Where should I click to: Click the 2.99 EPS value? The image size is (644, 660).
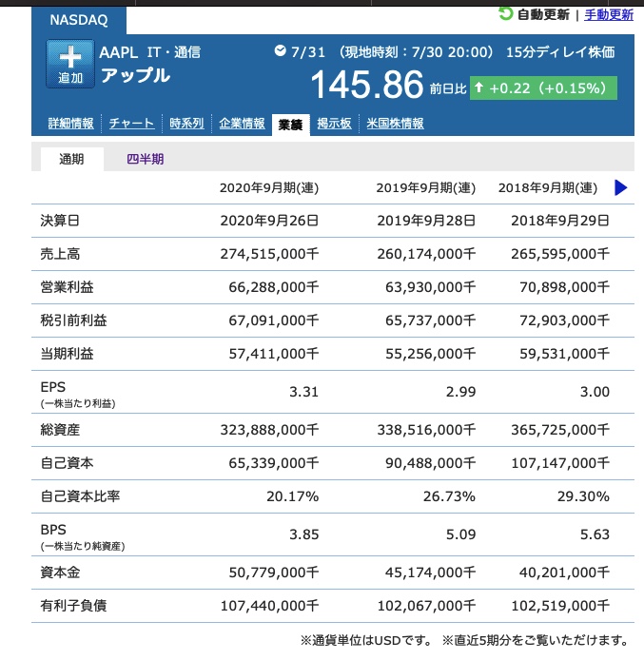[x=461, y=392]
